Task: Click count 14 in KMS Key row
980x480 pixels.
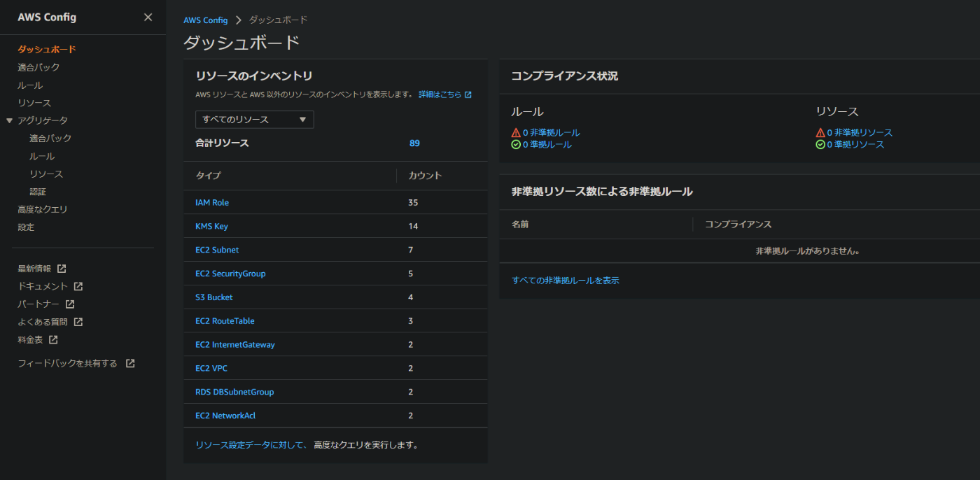Action: click(x=413, y=227)
